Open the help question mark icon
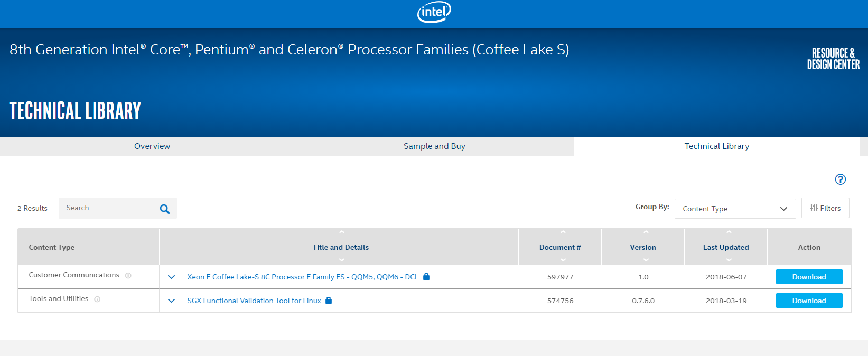 [840, 180]
